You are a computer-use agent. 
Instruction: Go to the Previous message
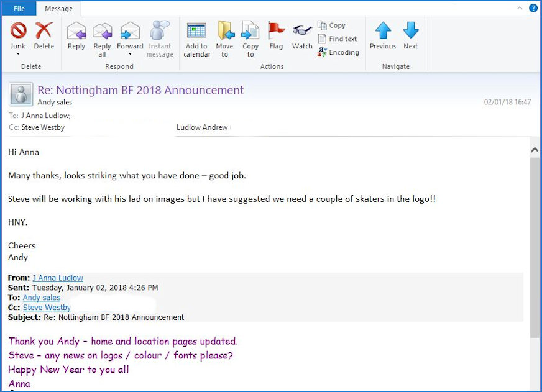coord(383,31)
